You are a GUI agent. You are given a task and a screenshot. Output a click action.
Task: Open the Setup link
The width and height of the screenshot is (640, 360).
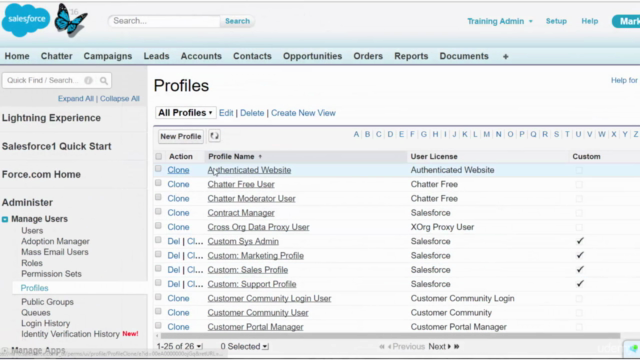(556, 21)
